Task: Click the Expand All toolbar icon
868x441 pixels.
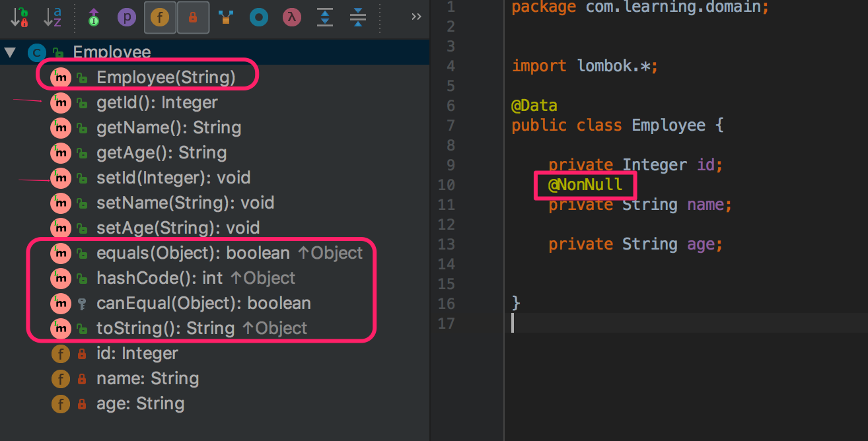Action: click(324, 17)
